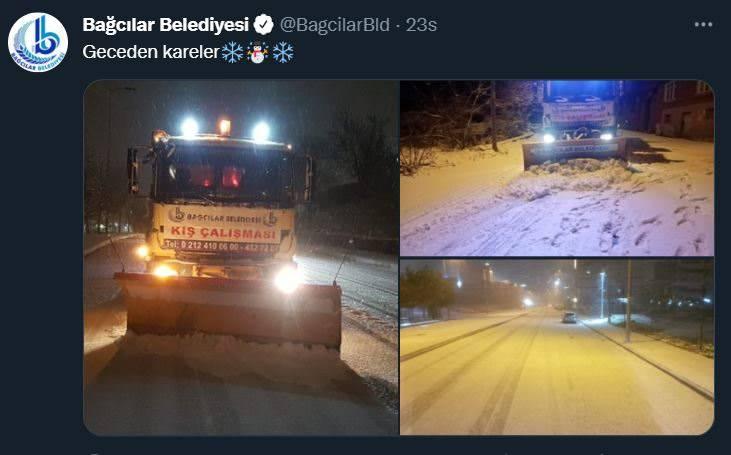
Task: Click the phone number on truck banner
Action: (x=222, y=245)
